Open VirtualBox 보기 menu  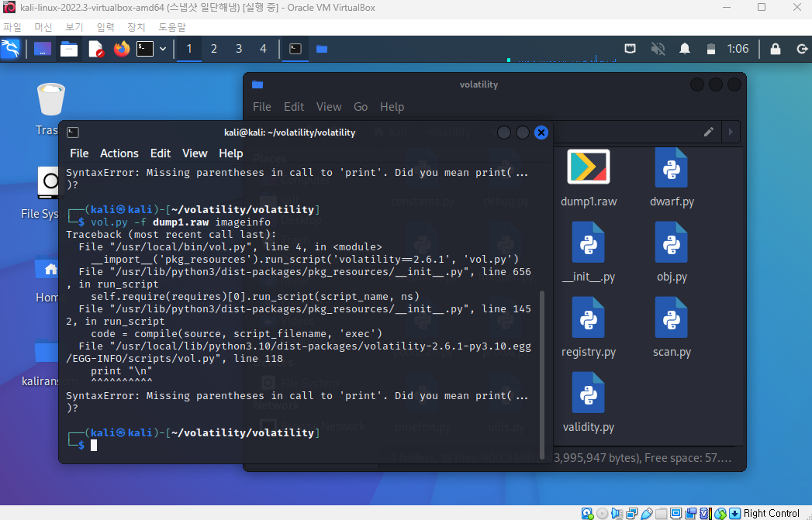click(x=74, y=27)
